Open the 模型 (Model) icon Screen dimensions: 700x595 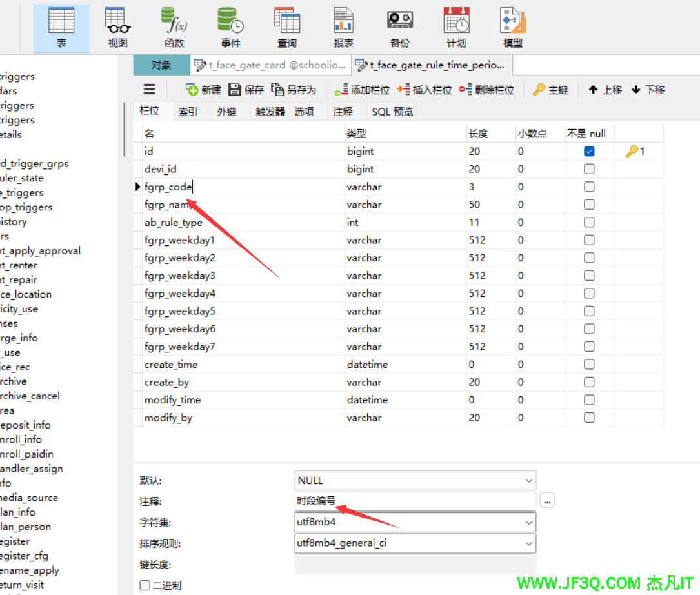pos(513,27)
